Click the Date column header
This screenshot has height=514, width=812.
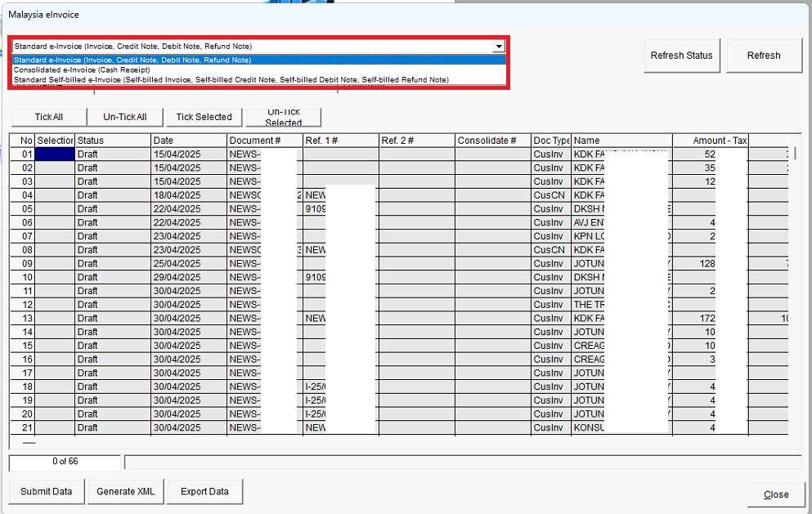pos(188,141)
